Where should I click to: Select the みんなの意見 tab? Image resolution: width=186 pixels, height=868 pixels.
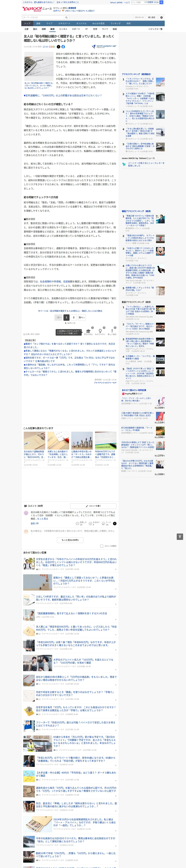98,24
